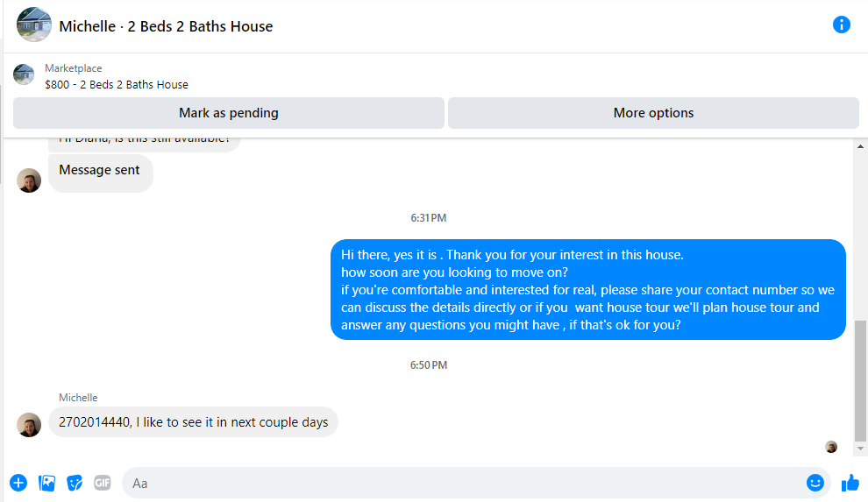Image resolution: width=868 pixels, height=502 pixels.
Task: Open conversation information icon
Action: pos(841,25)
